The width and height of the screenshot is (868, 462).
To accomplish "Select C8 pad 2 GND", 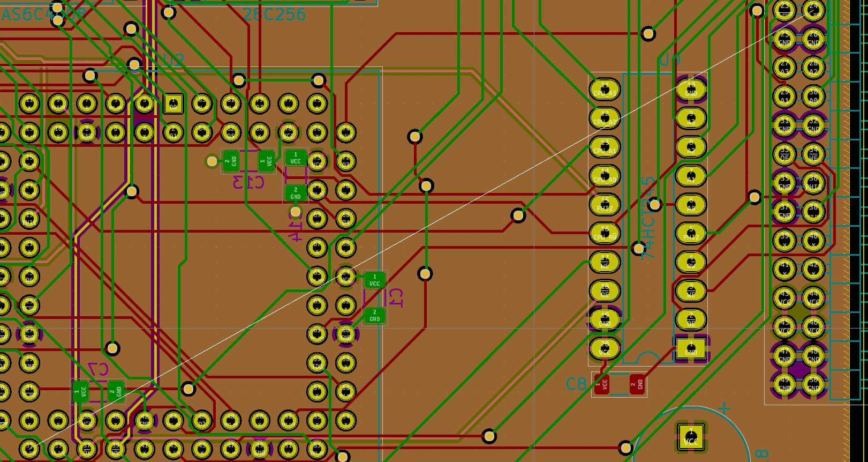I will [x=637, y=384].
